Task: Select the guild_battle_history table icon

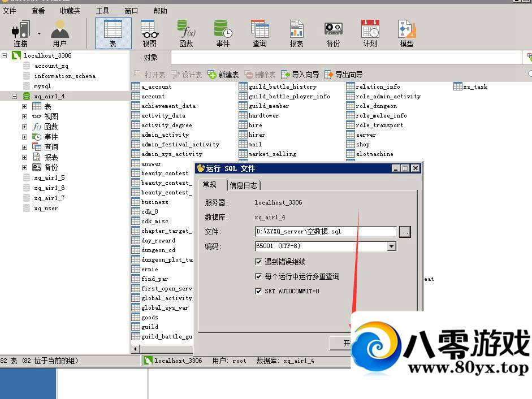Action: point(243,86)
